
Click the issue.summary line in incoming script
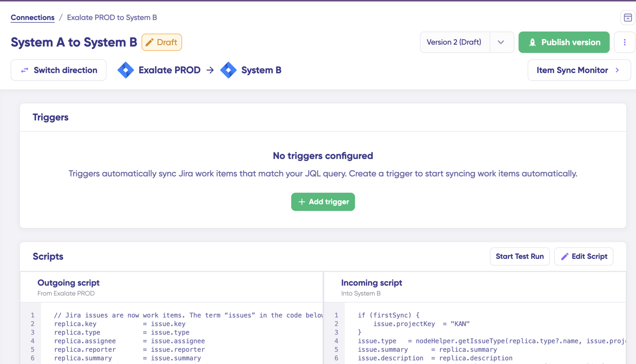tap(427, 350)
